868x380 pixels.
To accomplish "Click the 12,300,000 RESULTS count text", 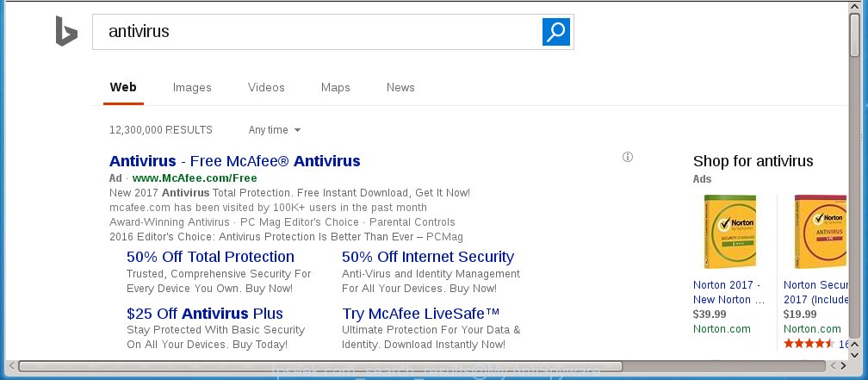I will tap(161, 130).
